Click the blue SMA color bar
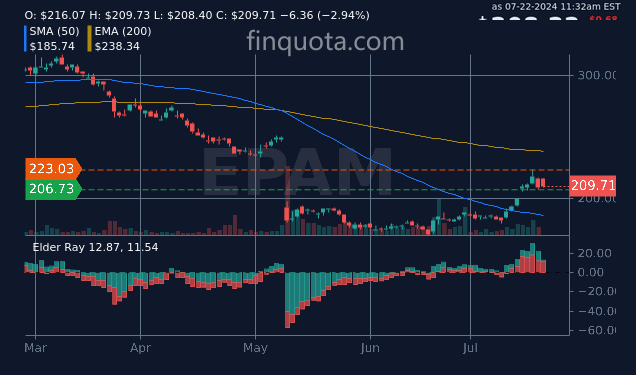 coord(26,39)
